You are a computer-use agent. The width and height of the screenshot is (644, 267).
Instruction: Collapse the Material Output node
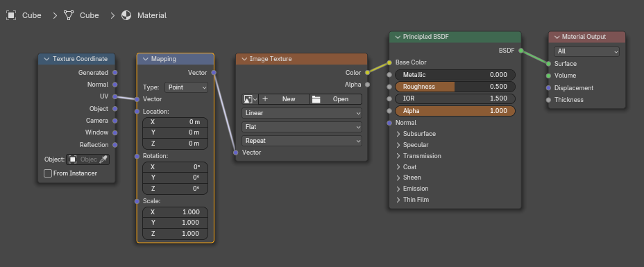[x=557, y=37]
